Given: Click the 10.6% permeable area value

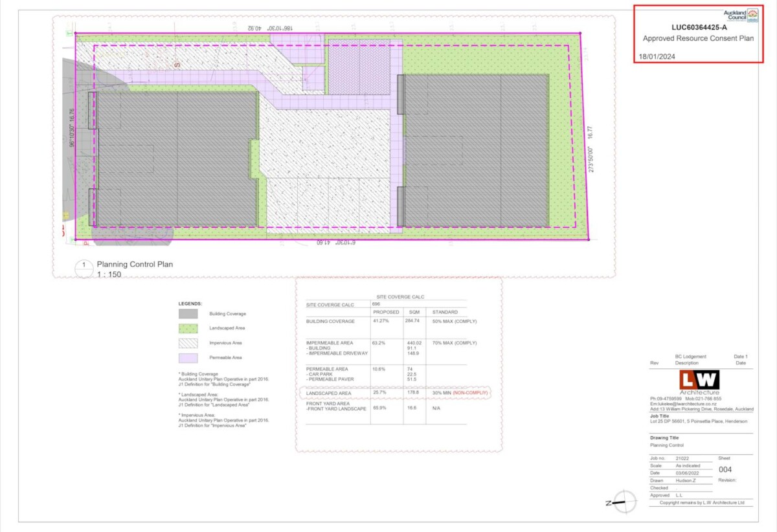Looking at the screenshot, I should 379,368.
